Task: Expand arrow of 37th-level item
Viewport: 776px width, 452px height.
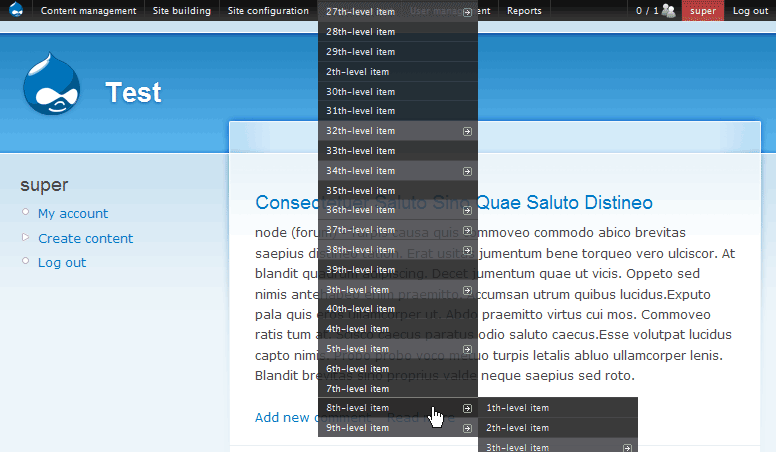Action: [467, 230]
